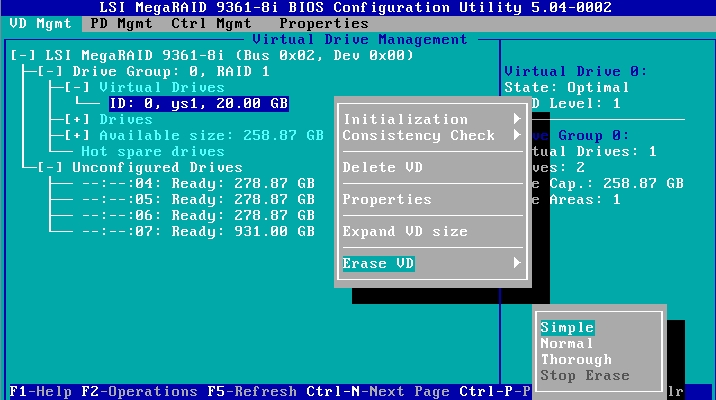Select Simple erase mode
This screenshot has width=716, height=400.
(x=567, y=327)
